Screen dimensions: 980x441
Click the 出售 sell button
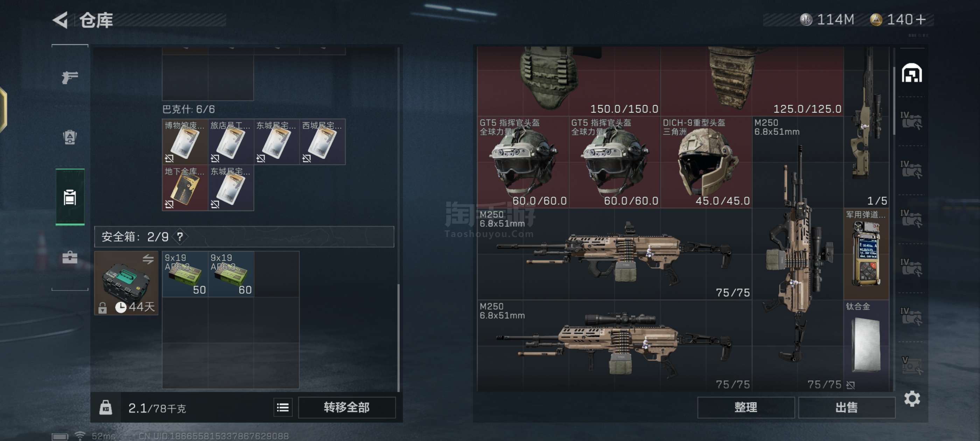846,407
